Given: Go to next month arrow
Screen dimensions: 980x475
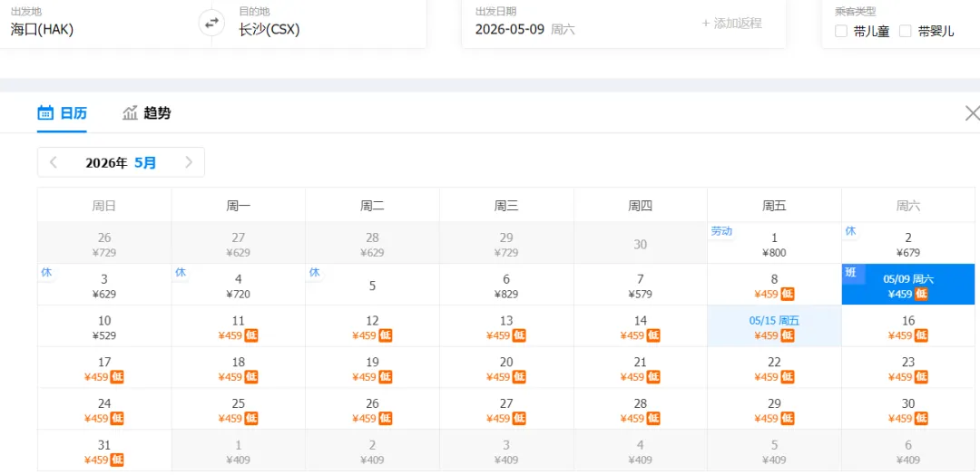Looking at the screenshot, I should (x=189, y=162).
